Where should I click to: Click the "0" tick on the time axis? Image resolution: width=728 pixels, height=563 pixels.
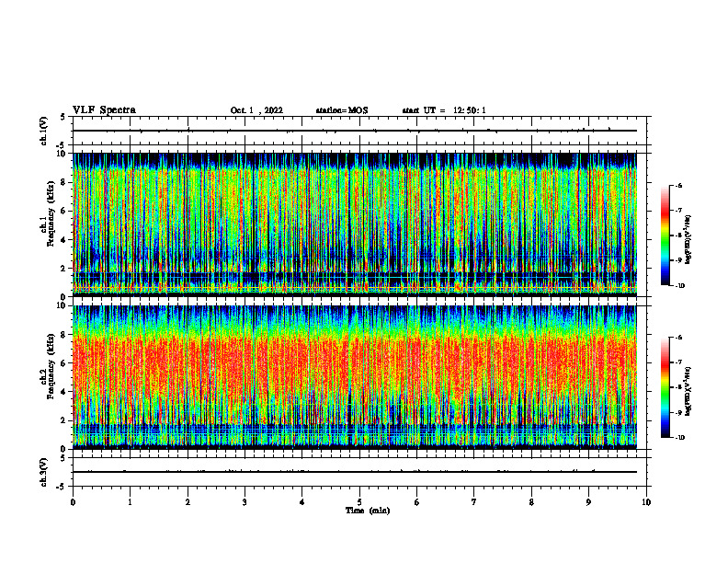pyautogui.click(x=73, y=502)
